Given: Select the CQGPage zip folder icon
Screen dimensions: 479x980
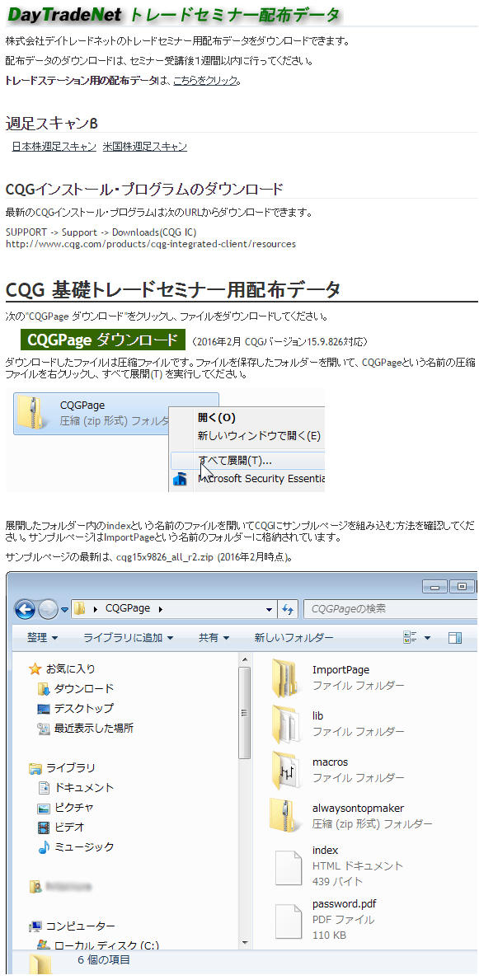Looking at the screenshot, I should pyautogui.click(x=30, y=412).
